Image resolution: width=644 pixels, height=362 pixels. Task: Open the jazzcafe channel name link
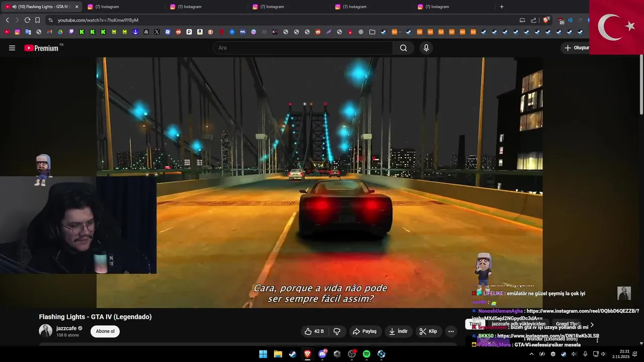[x=66, y=328]
